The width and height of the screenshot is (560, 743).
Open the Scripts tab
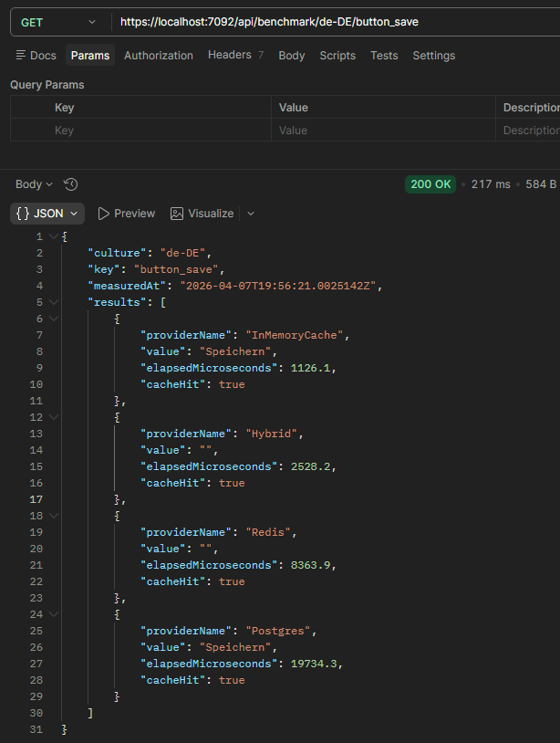pyautogui.click(x=337, y=56)
